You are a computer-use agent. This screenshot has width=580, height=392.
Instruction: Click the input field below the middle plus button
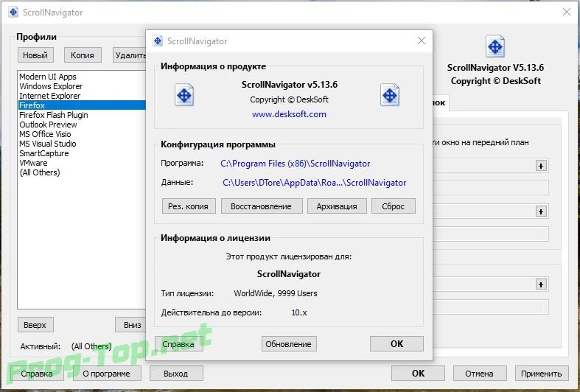491,234
